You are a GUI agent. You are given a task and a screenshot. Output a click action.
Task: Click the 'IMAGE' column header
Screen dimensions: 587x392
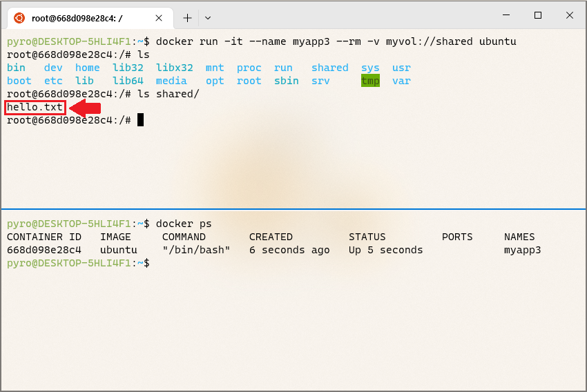(x=115, y=237)
